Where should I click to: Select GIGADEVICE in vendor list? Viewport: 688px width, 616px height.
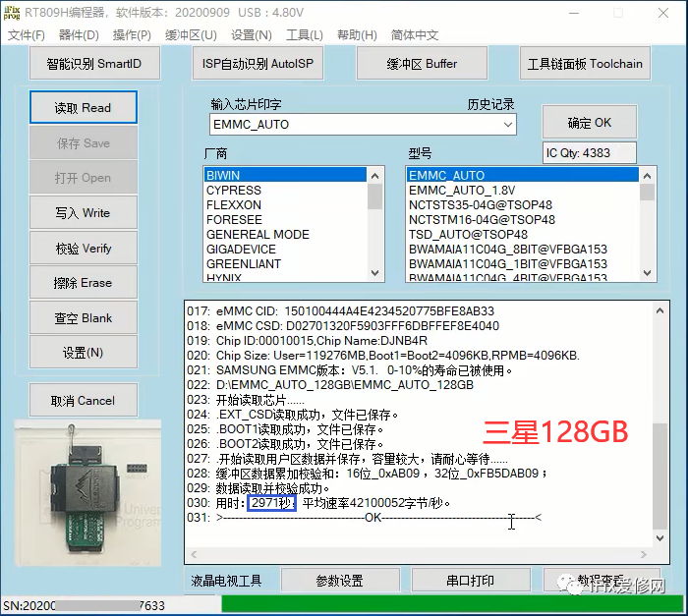click(x=285, y=250)
